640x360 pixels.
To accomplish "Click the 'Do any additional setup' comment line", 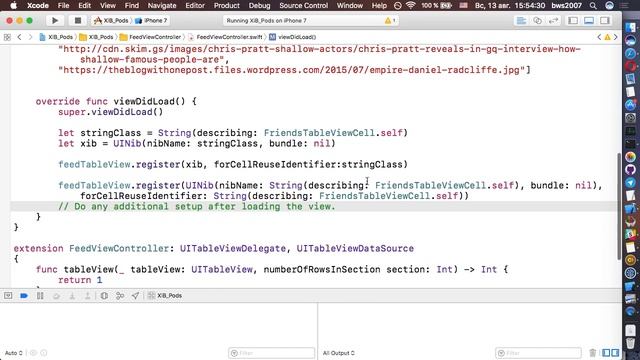I will (197, 207).
